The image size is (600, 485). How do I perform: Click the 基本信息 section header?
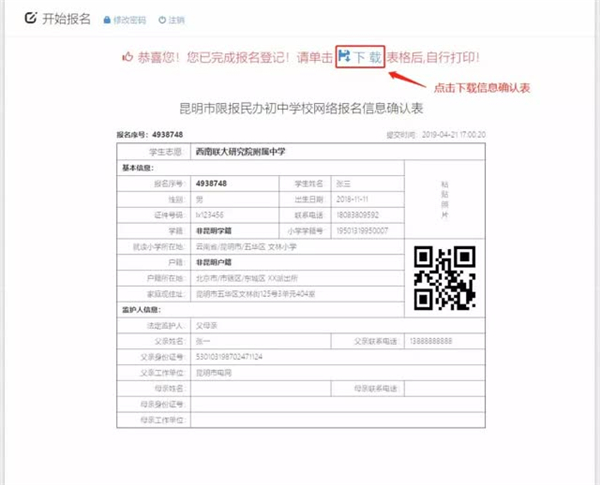coord(138,168)
